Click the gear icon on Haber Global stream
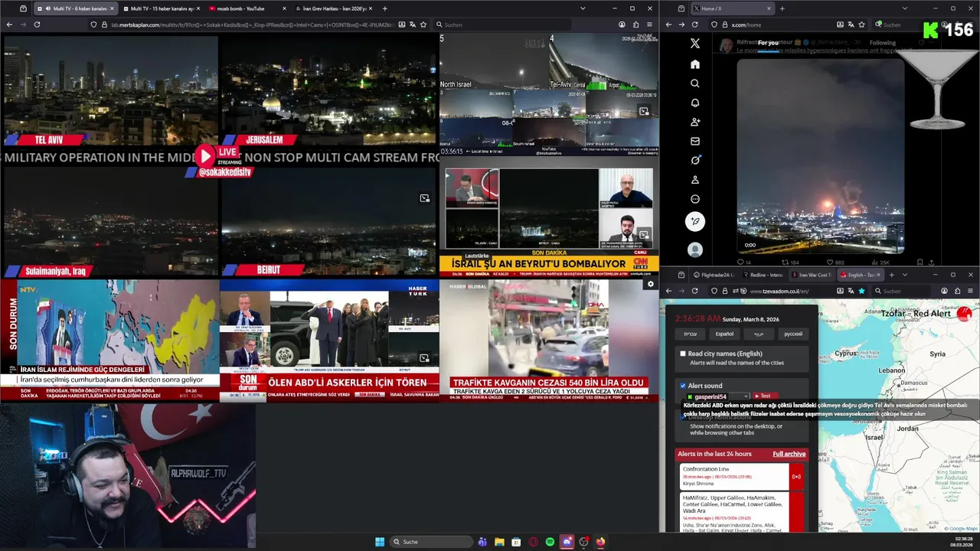 pyautogui.click(x=651, y=284)
